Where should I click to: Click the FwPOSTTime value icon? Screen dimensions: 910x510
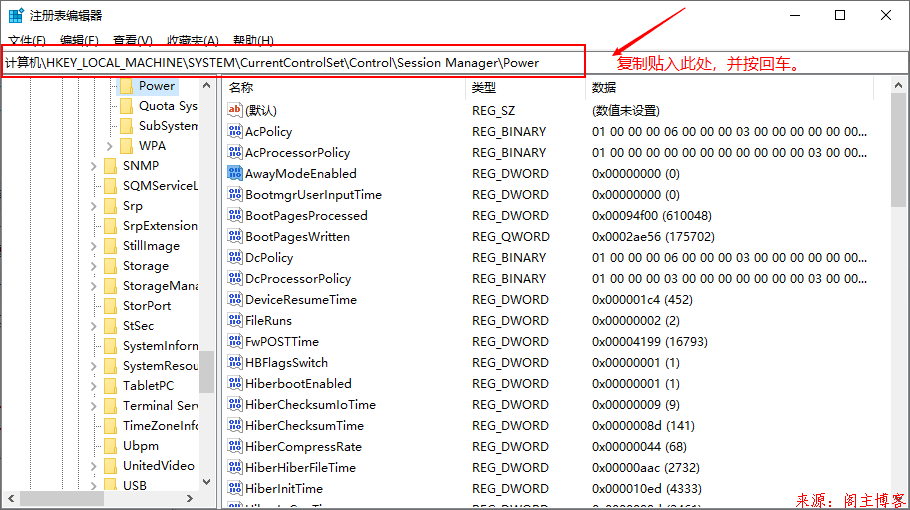point(234,341)
